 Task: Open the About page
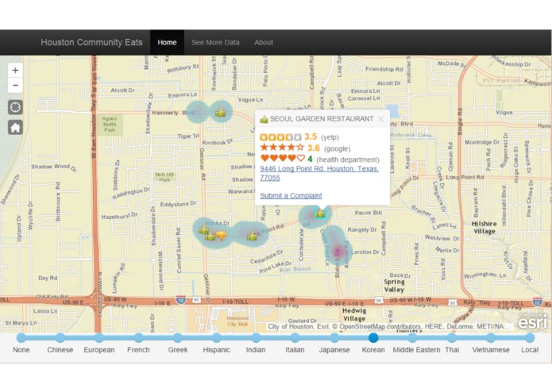point(264,43)
